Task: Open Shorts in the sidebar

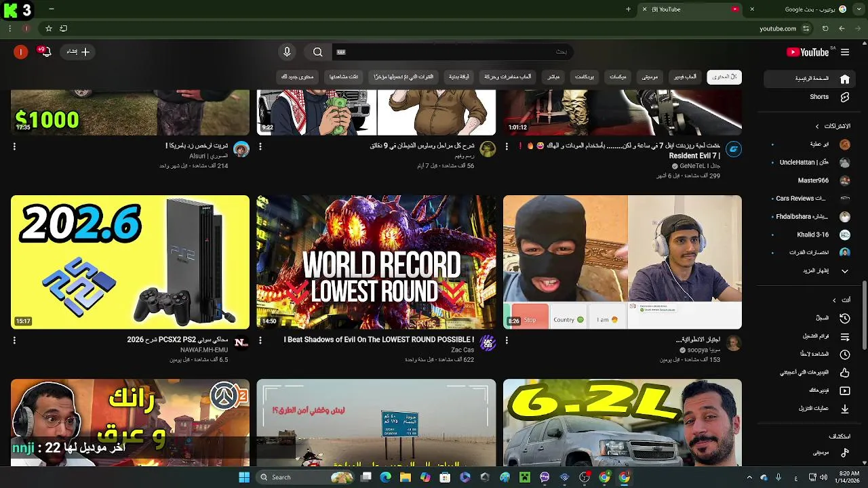Action: coord(811,97)
